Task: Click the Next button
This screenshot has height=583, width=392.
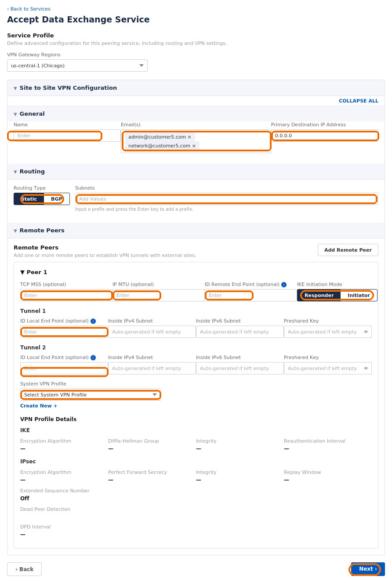Action: [368, 569]
